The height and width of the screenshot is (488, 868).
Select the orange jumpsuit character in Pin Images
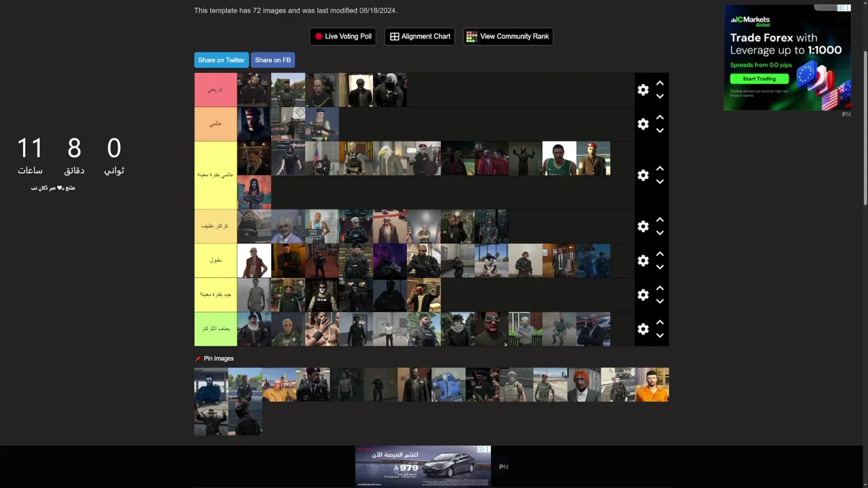(x=652, y=384)
